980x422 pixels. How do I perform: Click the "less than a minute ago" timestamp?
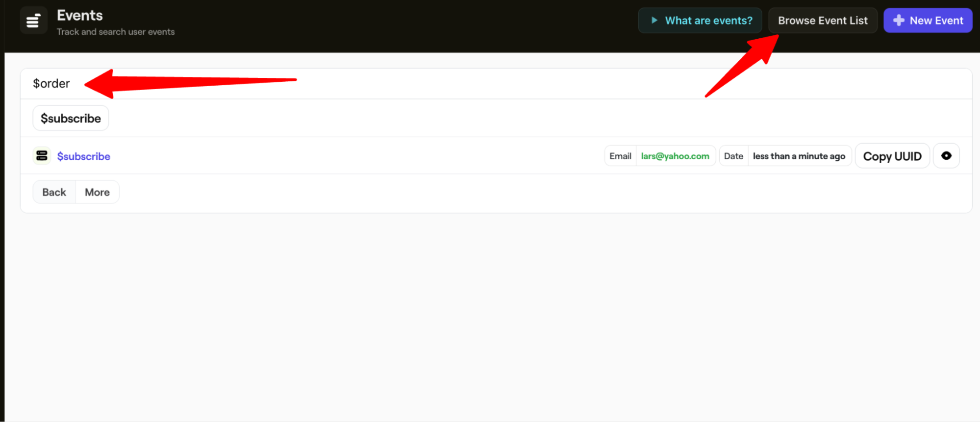[799, 156]
